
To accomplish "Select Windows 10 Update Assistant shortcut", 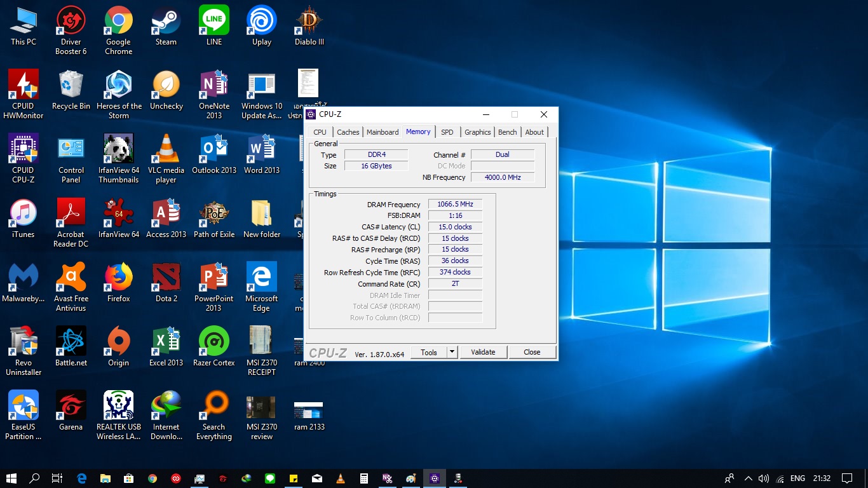I will pos(262,95).
